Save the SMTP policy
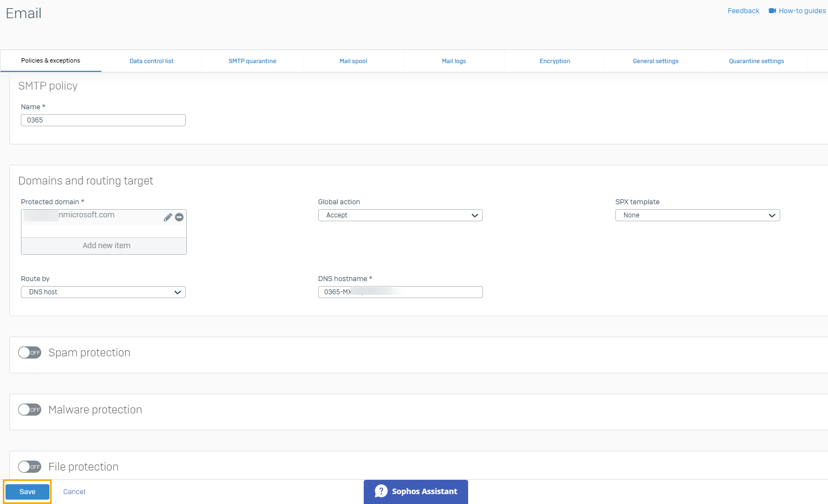This screenshot has width=828, height=504. pyautogui.click(x=27, y=491)
